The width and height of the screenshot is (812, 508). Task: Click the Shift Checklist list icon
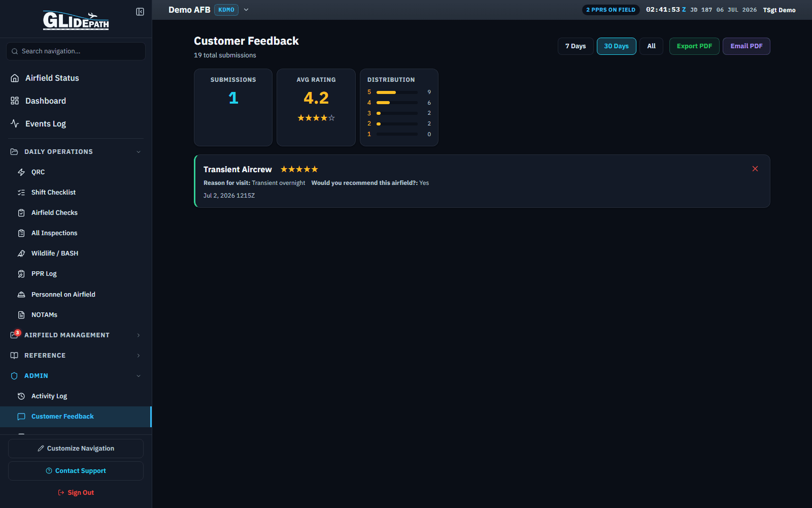tap(21, 193)
